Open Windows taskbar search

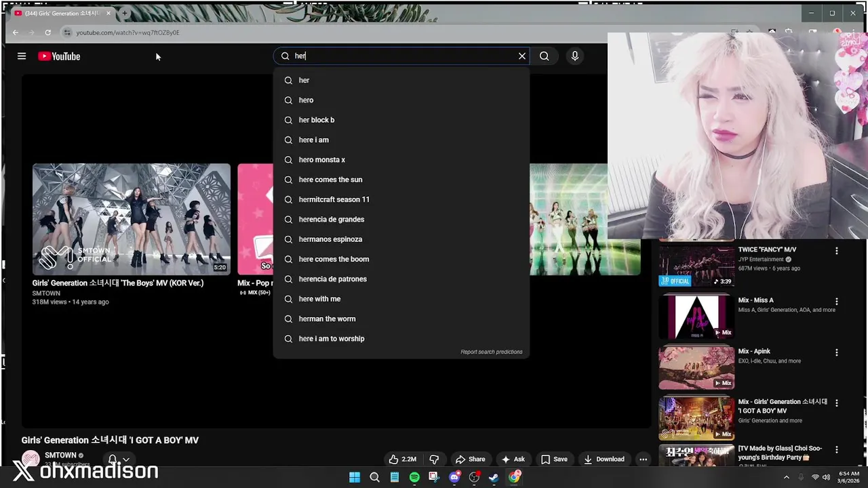coord(374,477)
